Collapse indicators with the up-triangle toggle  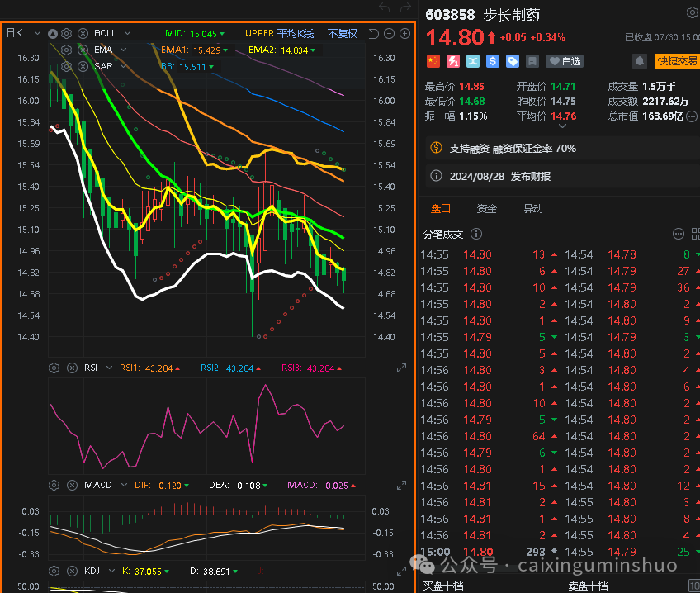(53, 33)
